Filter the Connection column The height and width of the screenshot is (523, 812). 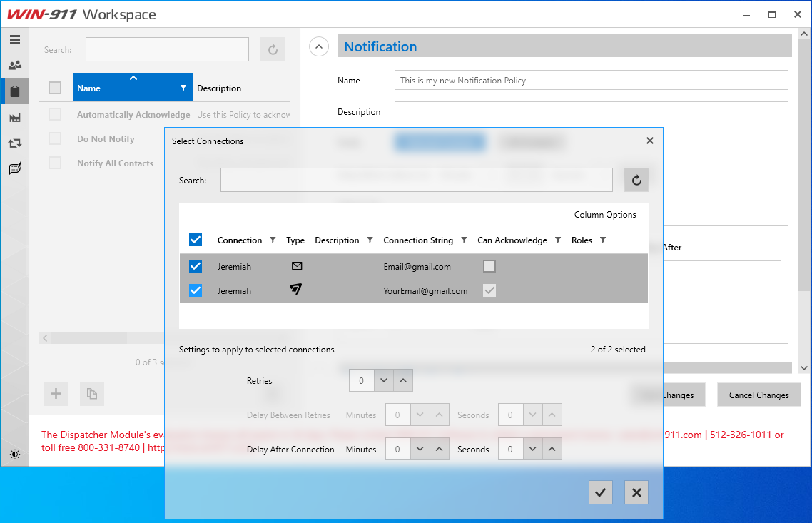273,240
